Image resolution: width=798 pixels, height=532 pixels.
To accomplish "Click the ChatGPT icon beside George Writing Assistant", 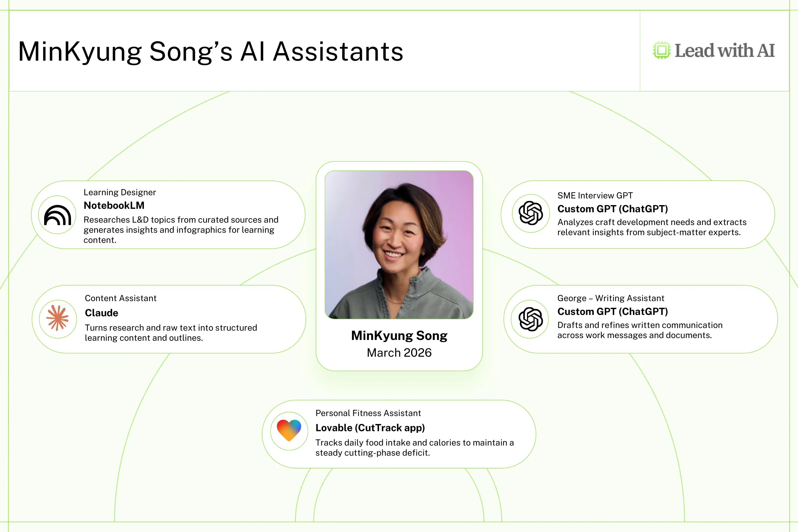I will pyautogui.click(x=530, y=319).
